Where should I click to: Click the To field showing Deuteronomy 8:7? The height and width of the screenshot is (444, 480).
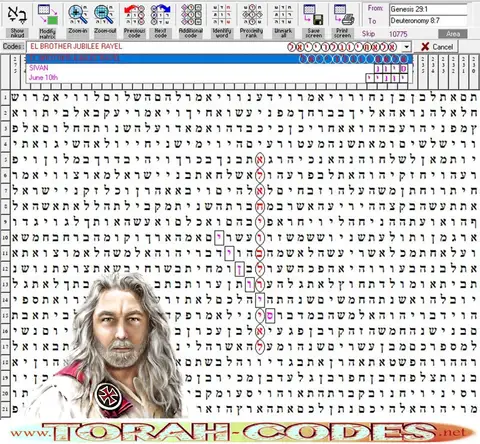point(428,21)
